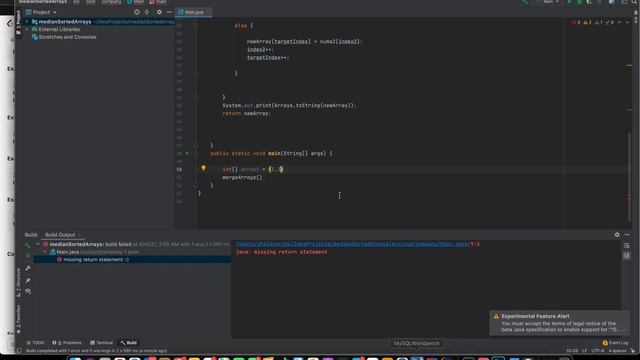Click the eye filter icon in Build panel sidebar
The height and width of the screenshot is (360, 640).
pyautogui.click(x=28, y=291)
